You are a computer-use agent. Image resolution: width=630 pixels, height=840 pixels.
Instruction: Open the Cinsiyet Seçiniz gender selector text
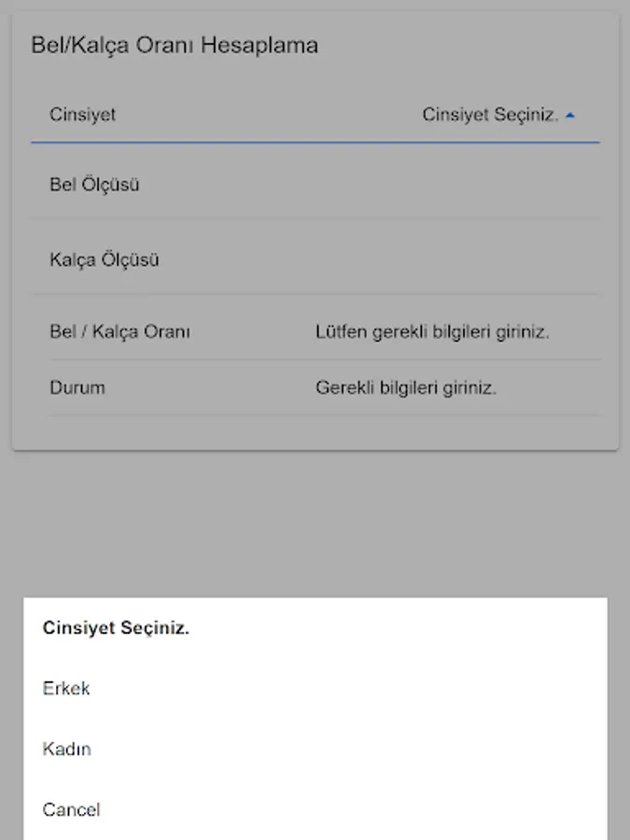pyautogui.click(x=490, y=116)
